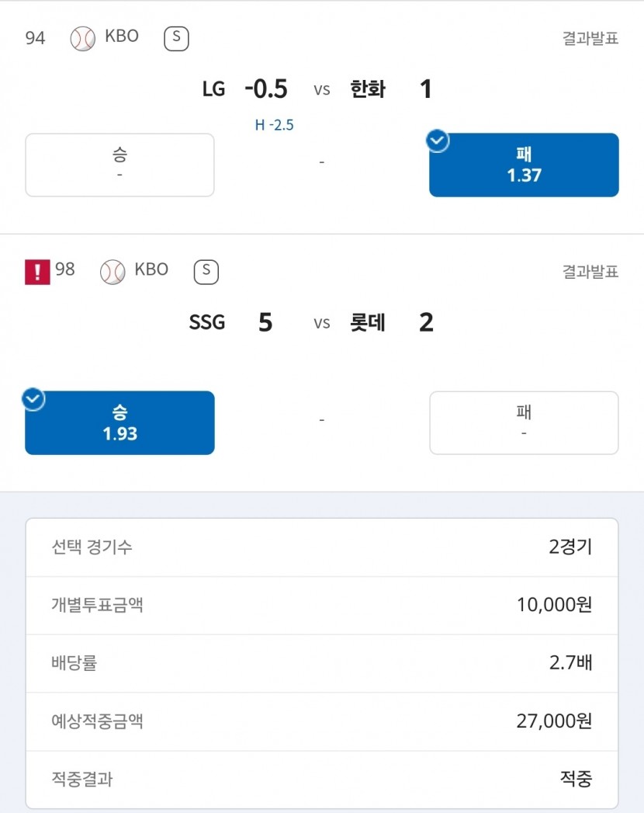Image resolution: width=644 pixels, height=813 pixels.
Task: Click the H -2.5 handicap label
Action: 274,125
